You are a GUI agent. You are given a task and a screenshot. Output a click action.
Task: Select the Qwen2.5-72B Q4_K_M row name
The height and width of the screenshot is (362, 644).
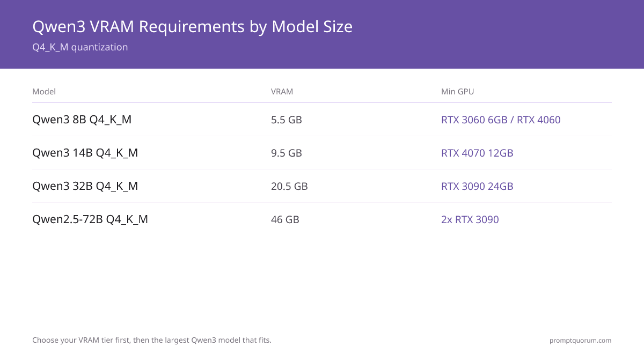pyautogui.click(x=90, y=219)
